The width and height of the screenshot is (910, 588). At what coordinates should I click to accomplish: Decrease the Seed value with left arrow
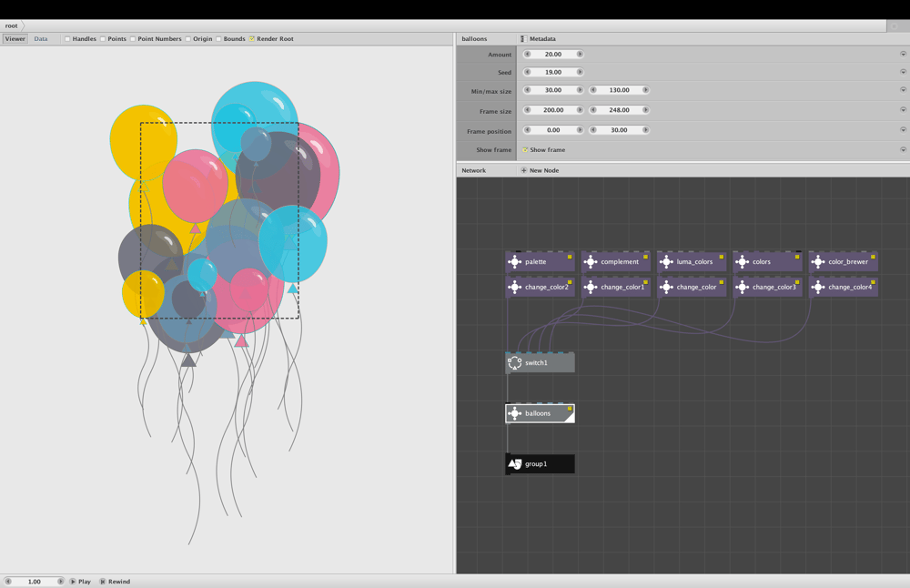point(527,72)
